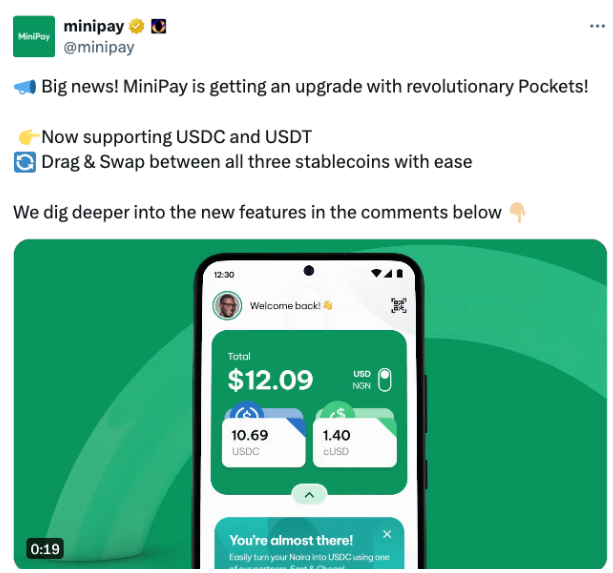613x573 pixels.
Task: Dismiss the You're almost there banner
Action: [x=387, y=534]
